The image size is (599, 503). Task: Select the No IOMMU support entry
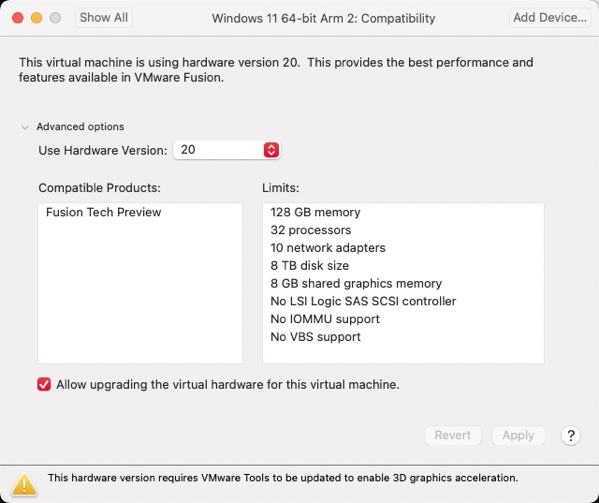tap(325, 319)
